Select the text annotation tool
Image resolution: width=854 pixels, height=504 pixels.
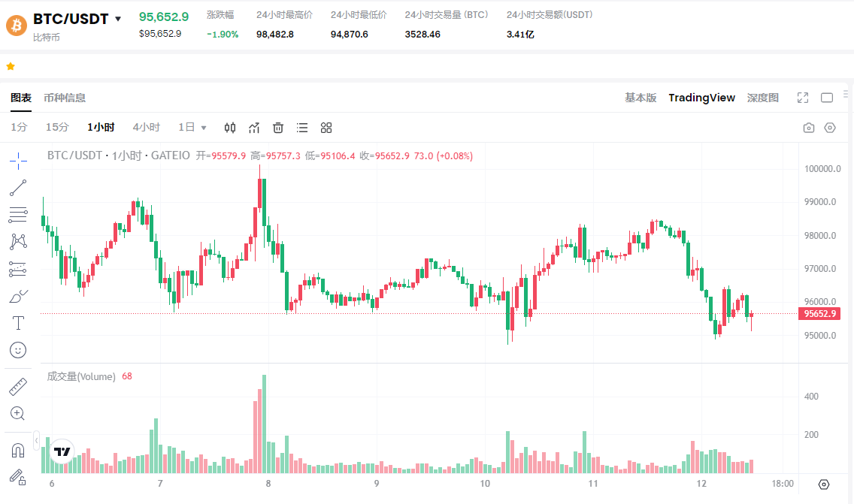pyautogui.click(x=18, y=323)
